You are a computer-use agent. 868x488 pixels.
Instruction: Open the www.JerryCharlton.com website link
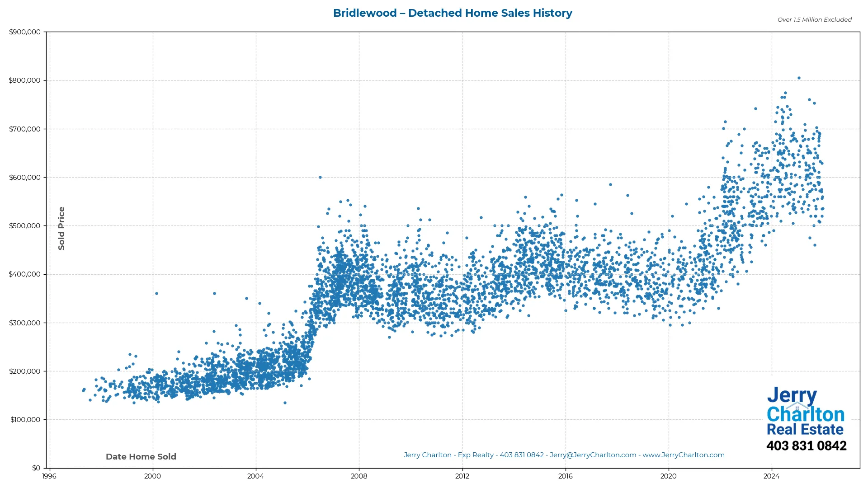684,455
